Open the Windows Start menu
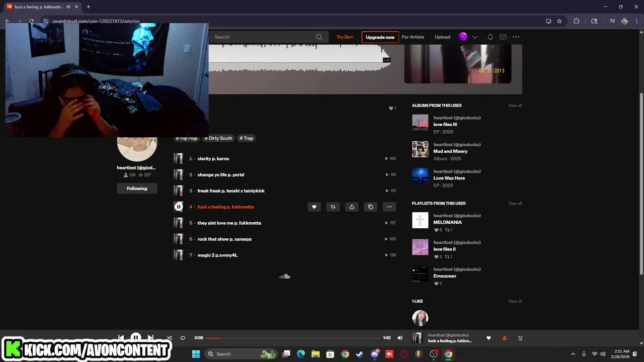 click(x=196, y=354)
